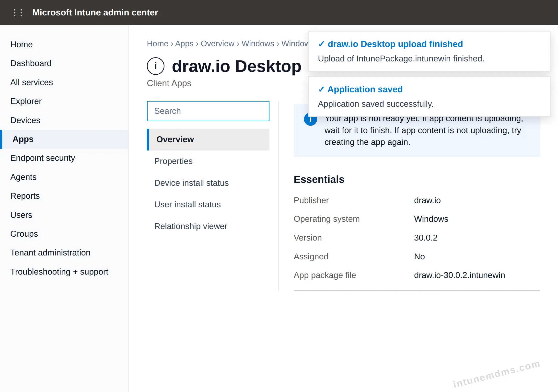The width and height of the screenshot is (558, 392).
Task: Click the 'Publisher' field label
Action: pos(311,200)
